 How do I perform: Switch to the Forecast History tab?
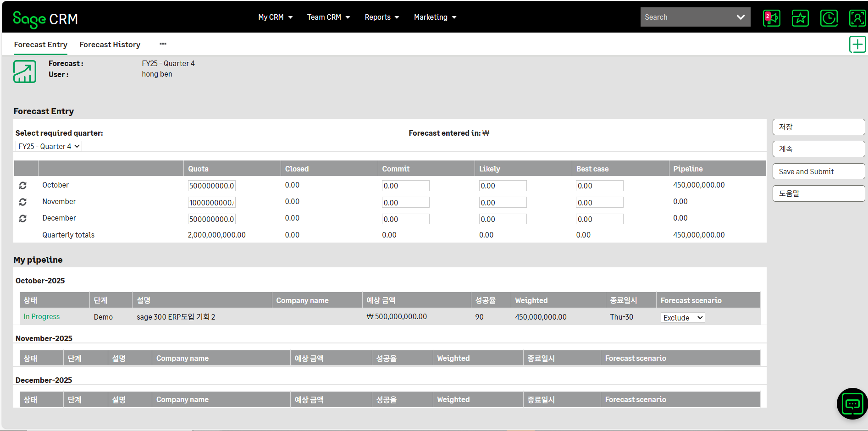(110, 44)
